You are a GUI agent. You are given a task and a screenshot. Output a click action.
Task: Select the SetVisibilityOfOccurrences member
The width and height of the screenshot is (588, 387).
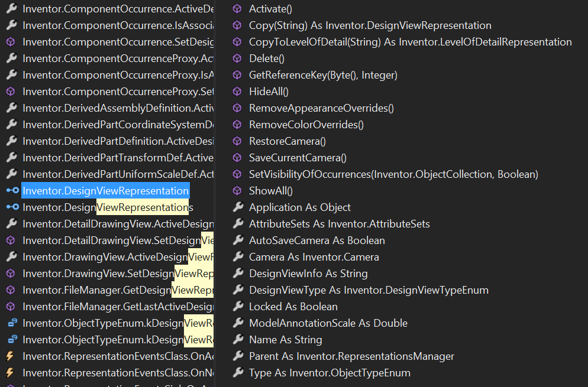(393, 174)
